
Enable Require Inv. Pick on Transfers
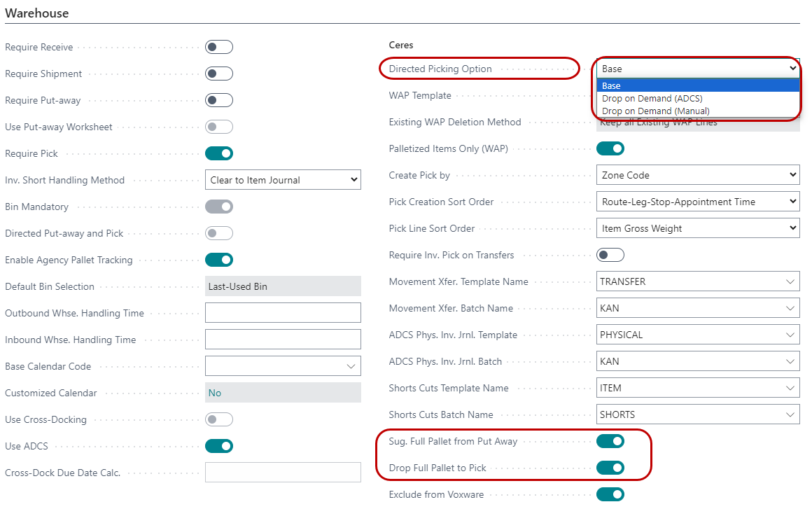610,255
